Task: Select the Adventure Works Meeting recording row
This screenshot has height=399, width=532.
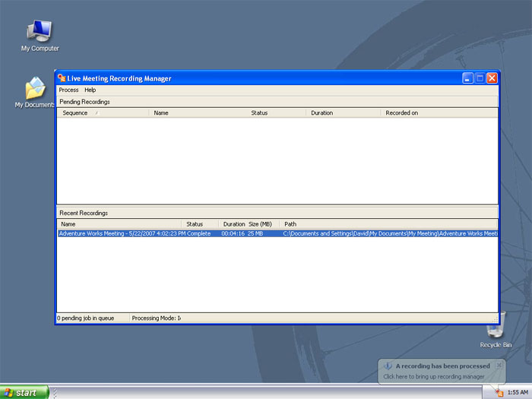Action: 277,233
